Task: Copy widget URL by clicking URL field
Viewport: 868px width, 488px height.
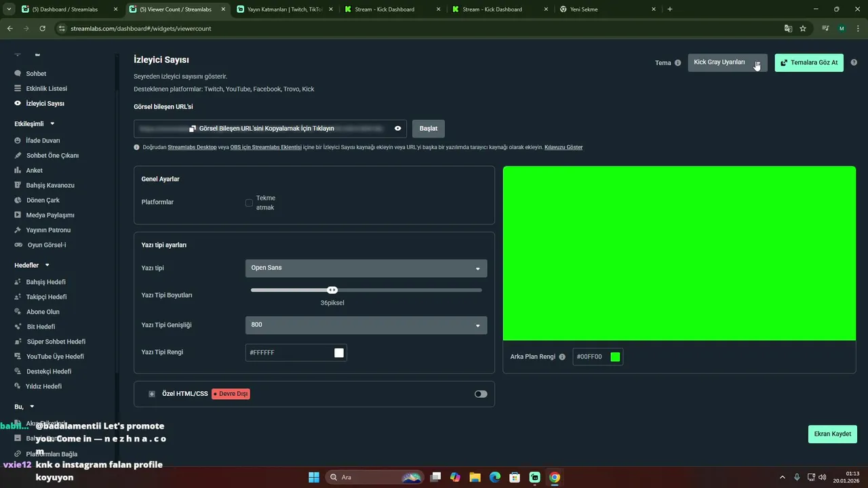Action: click(270, 128)
